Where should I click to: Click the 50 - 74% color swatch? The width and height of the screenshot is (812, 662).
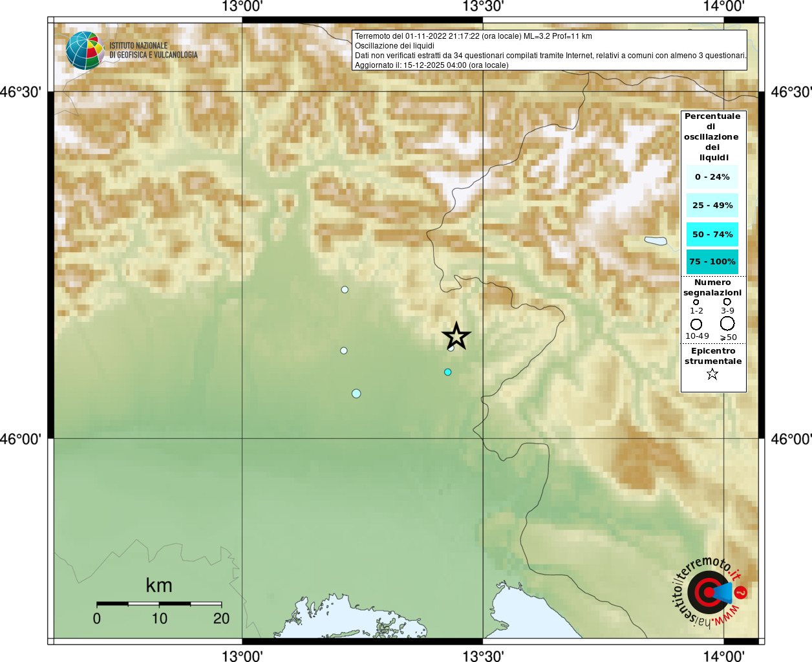(x=712, y=234)
